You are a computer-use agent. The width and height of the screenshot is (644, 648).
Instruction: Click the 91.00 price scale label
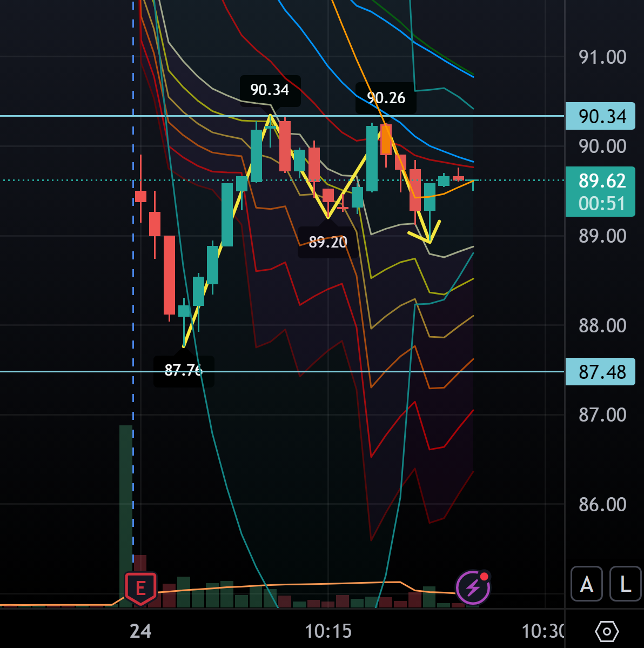602,57
